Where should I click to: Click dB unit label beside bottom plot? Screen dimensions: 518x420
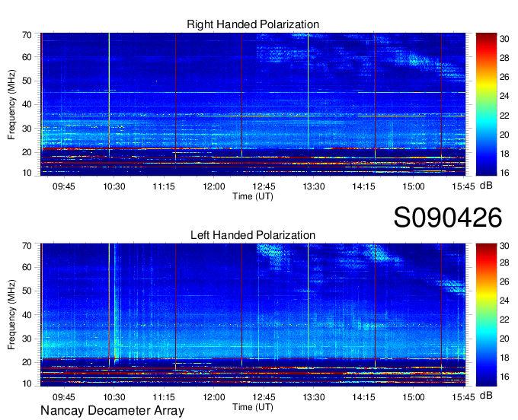486,396
